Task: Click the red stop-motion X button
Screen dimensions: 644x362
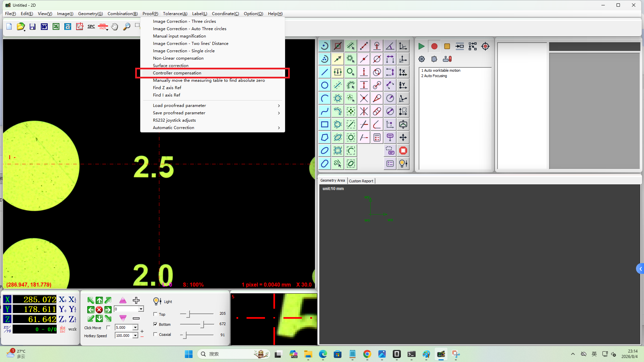Action: tap(99, 310)
